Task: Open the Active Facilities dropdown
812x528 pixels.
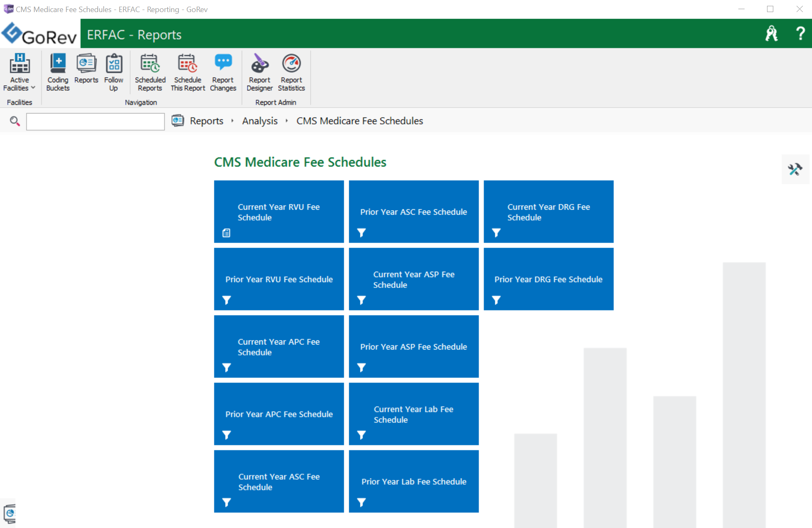Action: coord(20,72)
